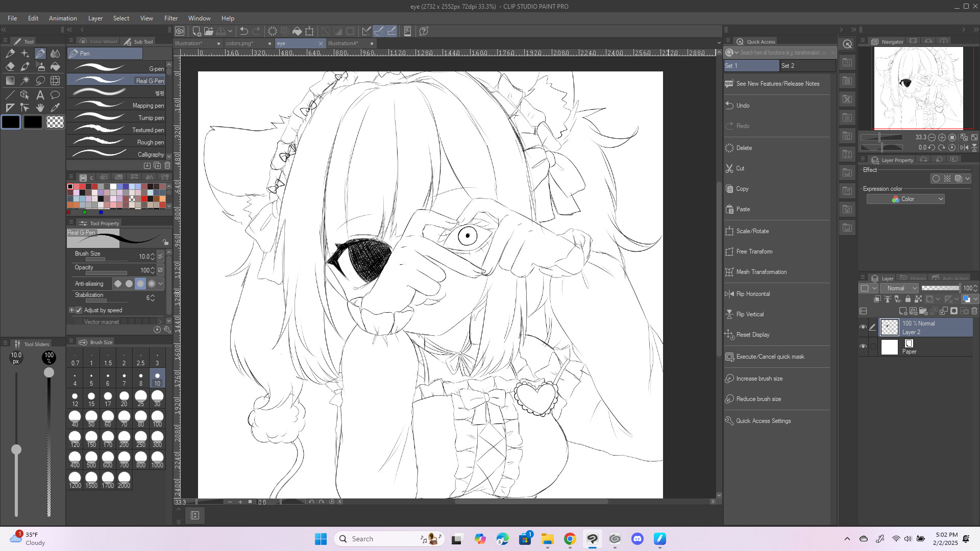The image size is (980, 551).
Task: Toggle the Adjust by speed checkbox
Action: [x=79, y=310]
